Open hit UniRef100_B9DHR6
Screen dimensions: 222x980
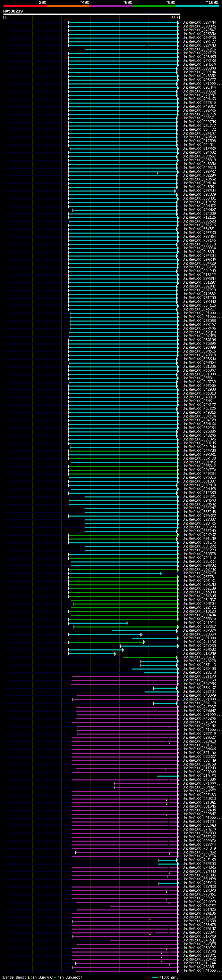(x=199, y=26)
